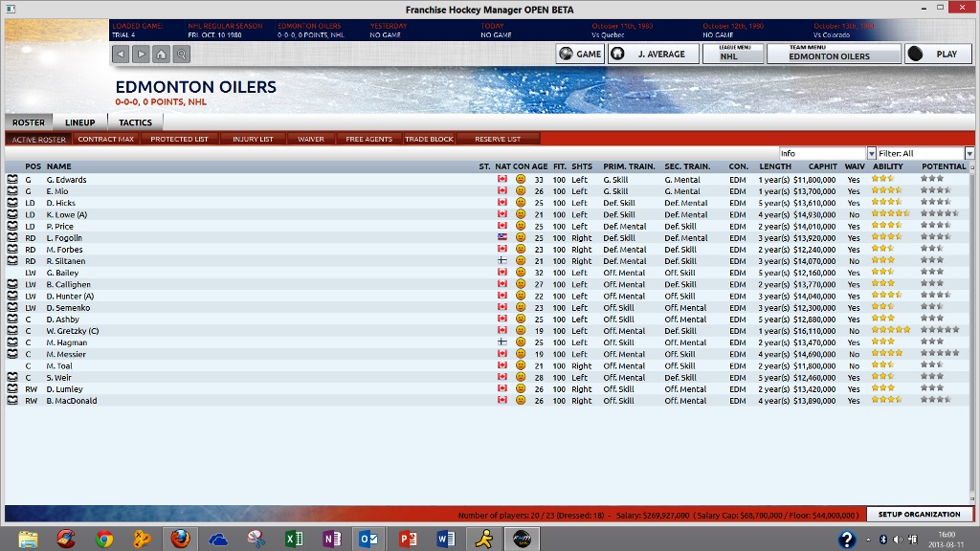Sort roster by the CAPHIT column header

[822, 166]
